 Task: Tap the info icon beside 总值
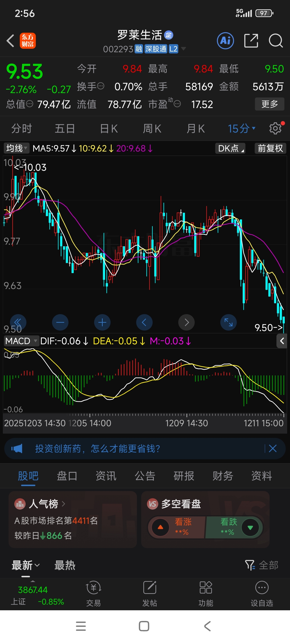(29, 104)
